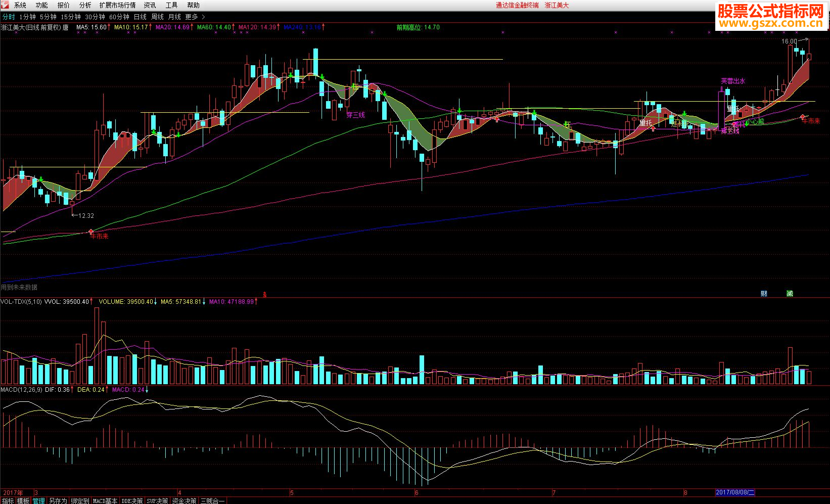The height and width of the screenshot is (504, 830).
Task: Select the 60分钟 period
Action: pyautogui.click(x=119, y=17)
